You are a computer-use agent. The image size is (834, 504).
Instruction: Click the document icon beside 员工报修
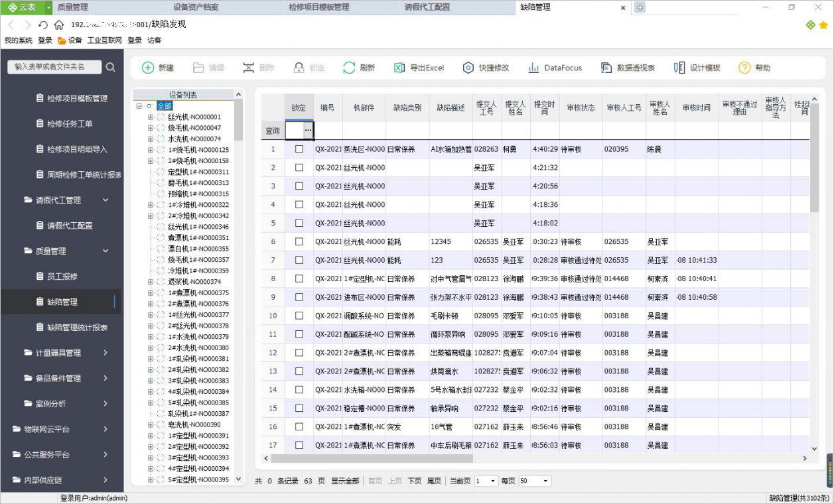pyautogui.click(x=39, y=276)
